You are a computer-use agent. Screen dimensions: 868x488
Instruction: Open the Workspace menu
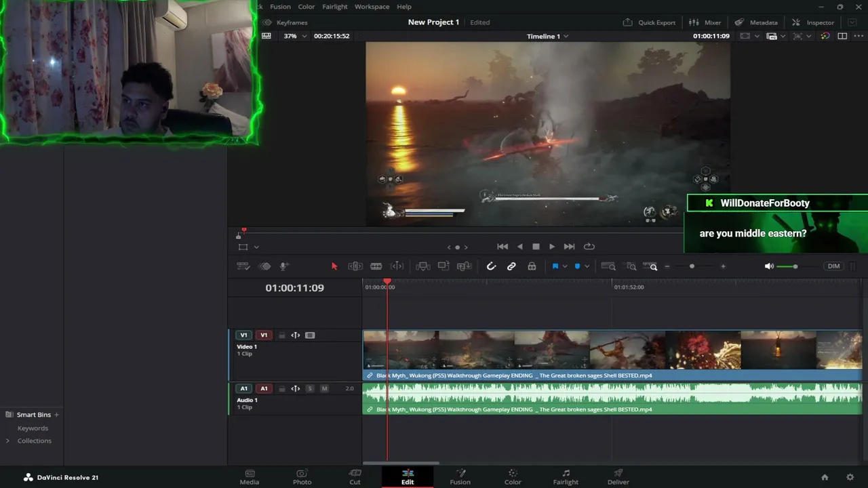(x=372, y=7)
